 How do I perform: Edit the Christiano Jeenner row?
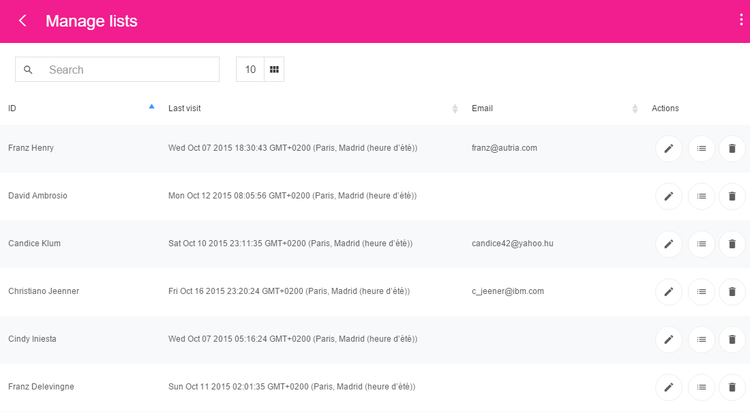[x=669, y=291]
